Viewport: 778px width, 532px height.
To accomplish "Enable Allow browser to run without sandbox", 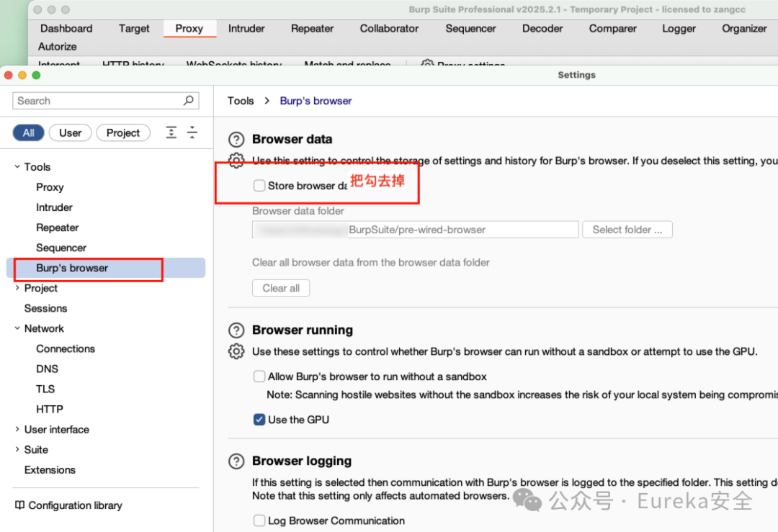I will click(x=259, y=377).
